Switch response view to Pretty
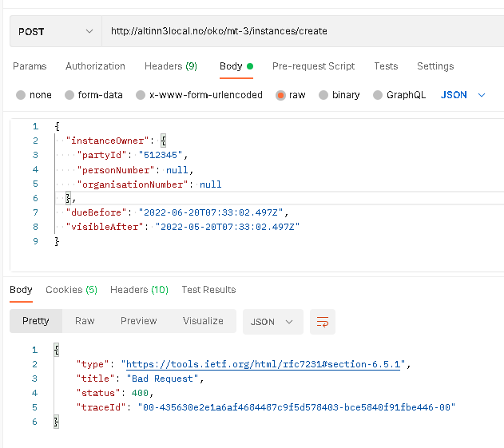504x448 pixels. tap(36, 321)
